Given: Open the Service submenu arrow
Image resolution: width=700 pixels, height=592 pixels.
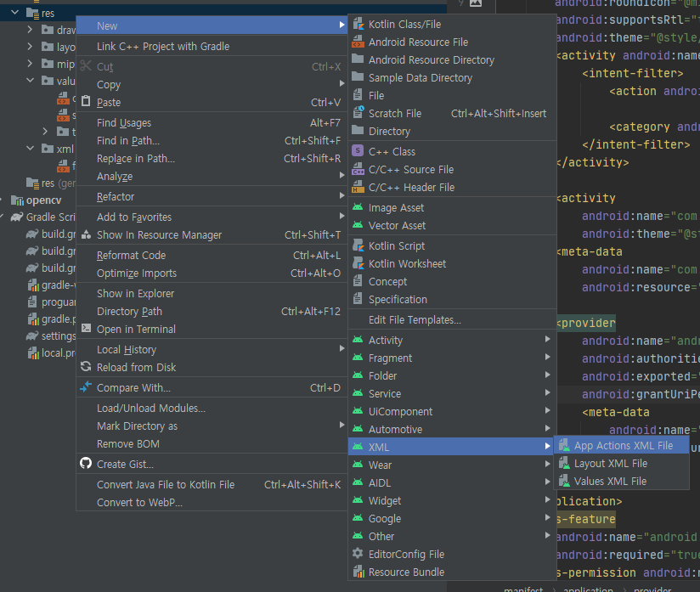Looking at the screenshot, I should [547, 393].
